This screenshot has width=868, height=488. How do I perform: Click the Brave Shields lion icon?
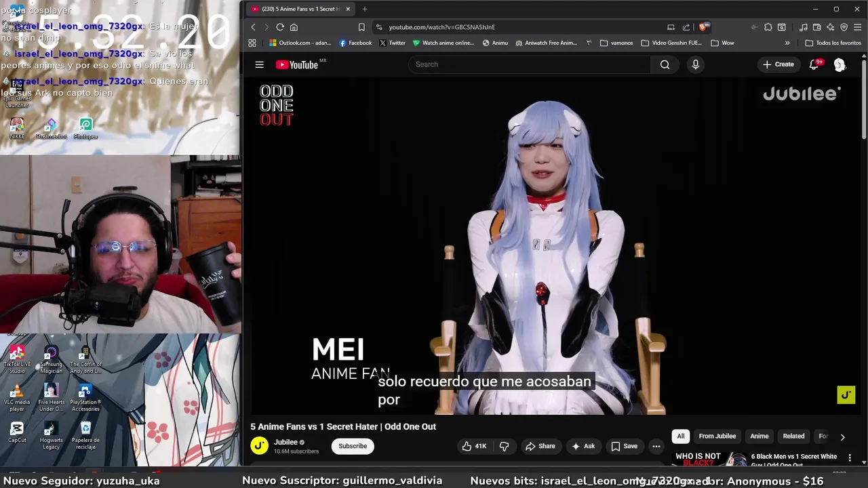click(x=703, y=27)
